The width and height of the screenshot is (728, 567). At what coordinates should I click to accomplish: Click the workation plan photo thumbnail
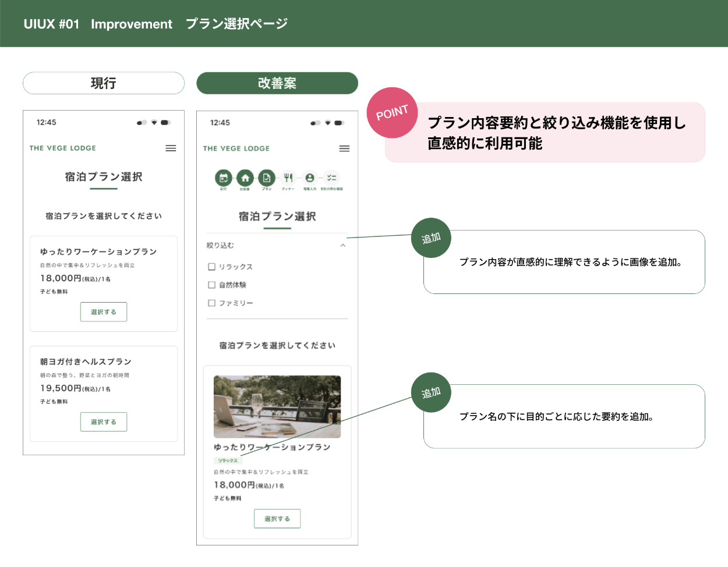[x=277, y=406]
